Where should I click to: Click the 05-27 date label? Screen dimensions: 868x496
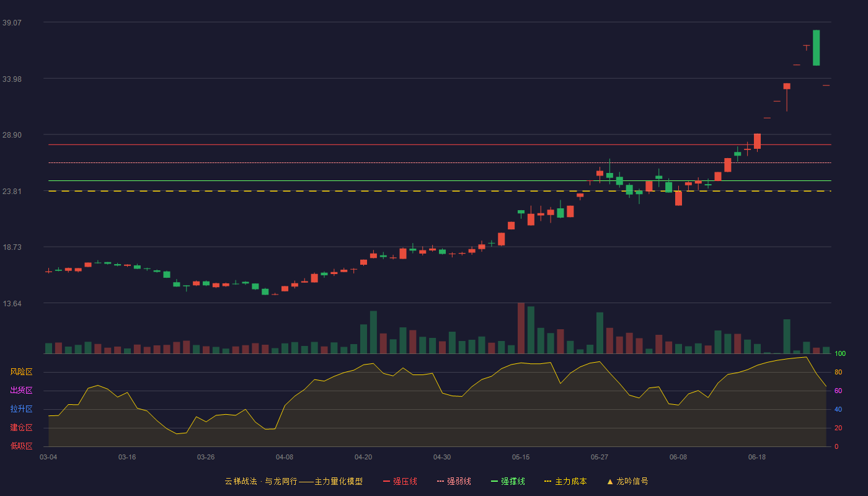click(600, 457)
